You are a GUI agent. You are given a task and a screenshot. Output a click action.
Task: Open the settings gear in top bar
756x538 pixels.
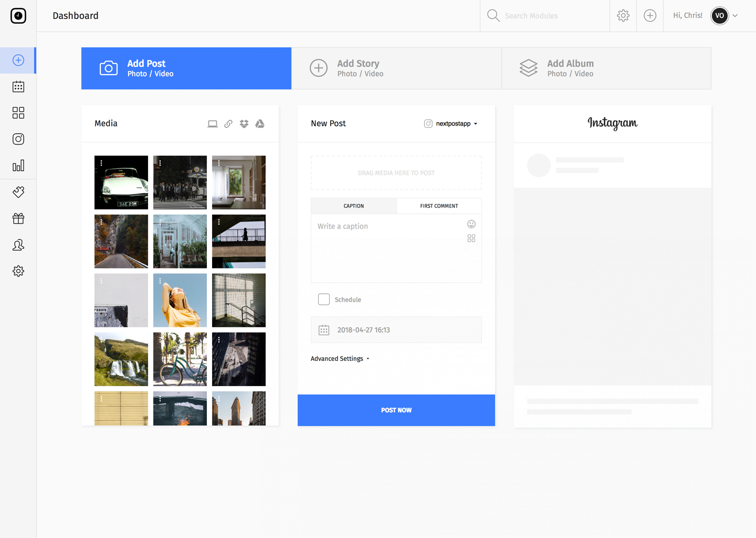click(623, 16)
